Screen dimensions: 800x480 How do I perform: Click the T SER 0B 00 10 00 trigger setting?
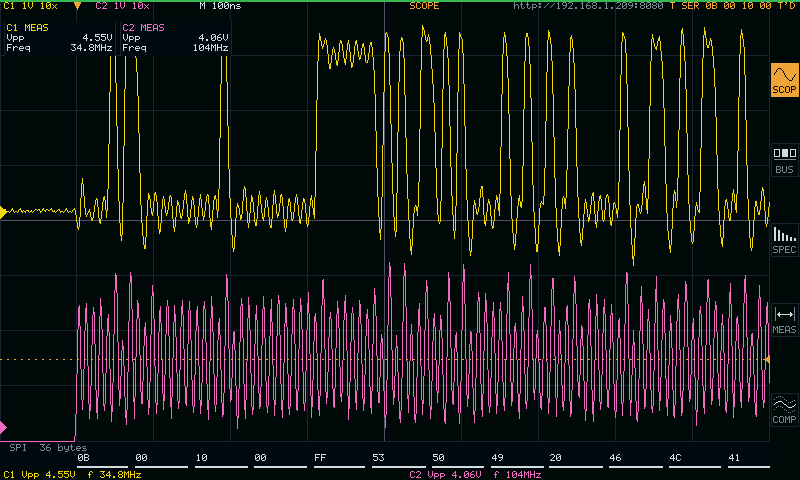(720, 6)
